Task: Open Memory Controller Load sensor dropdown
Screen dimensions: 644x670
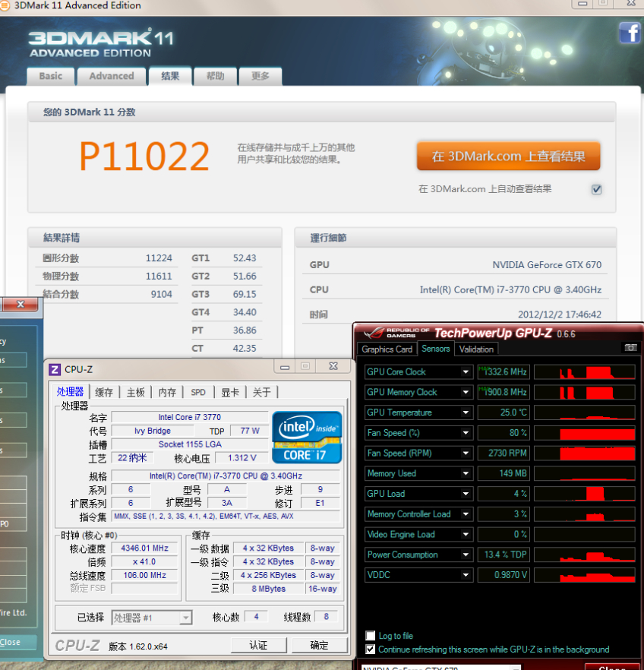Action: click(x=466, y=514)
